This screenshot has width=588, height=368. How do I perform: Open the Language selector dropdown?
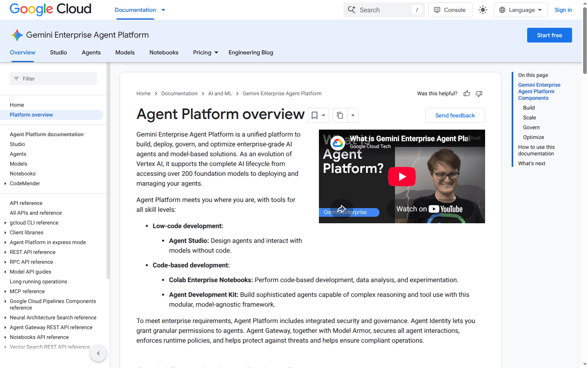tap(521, 10)
